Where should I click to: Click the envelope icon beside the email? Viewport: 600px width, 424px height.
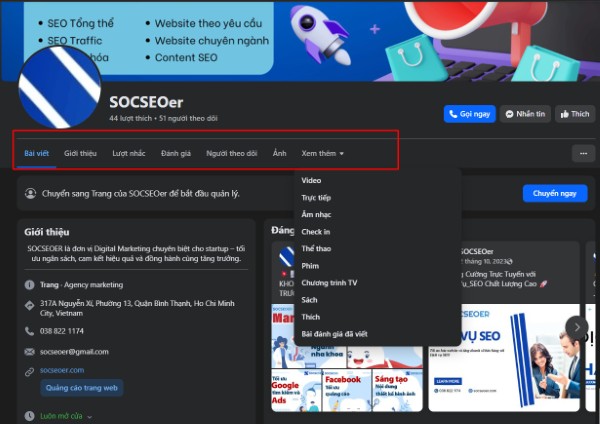coord(29,352)
